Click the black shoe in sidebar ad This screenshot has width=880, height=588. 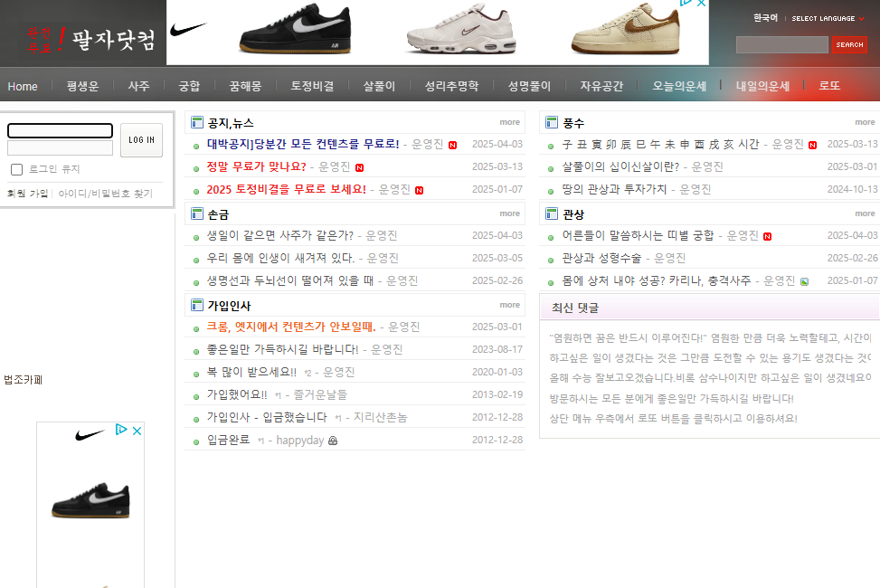click(x=91, y=500)
